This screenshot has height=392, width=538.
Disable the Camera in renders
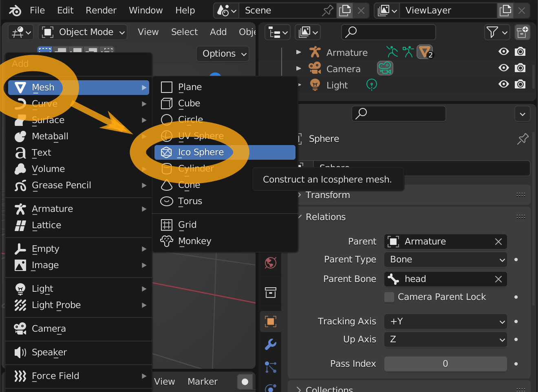point(520,68)
